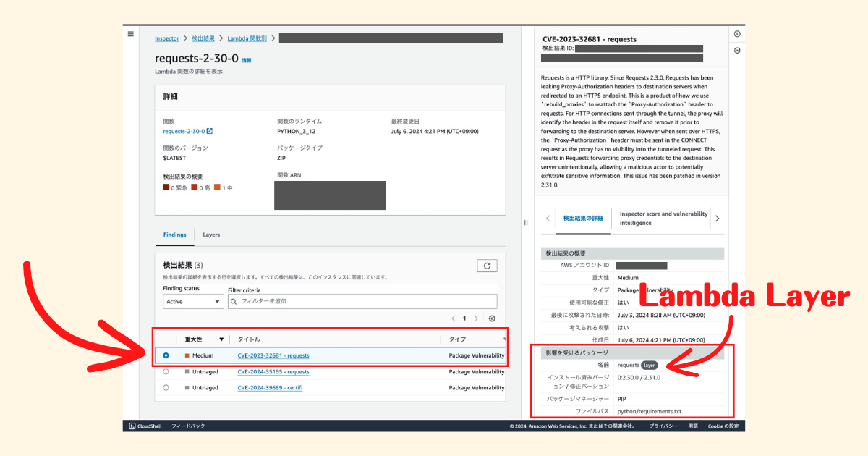Open CVE-2024-35195 - requests finding link
The image size is (868, 456).
tap(273, 371)
